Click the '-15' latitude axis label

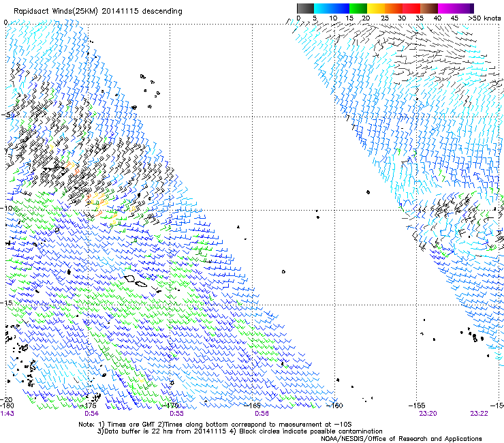tap(6, 303)
